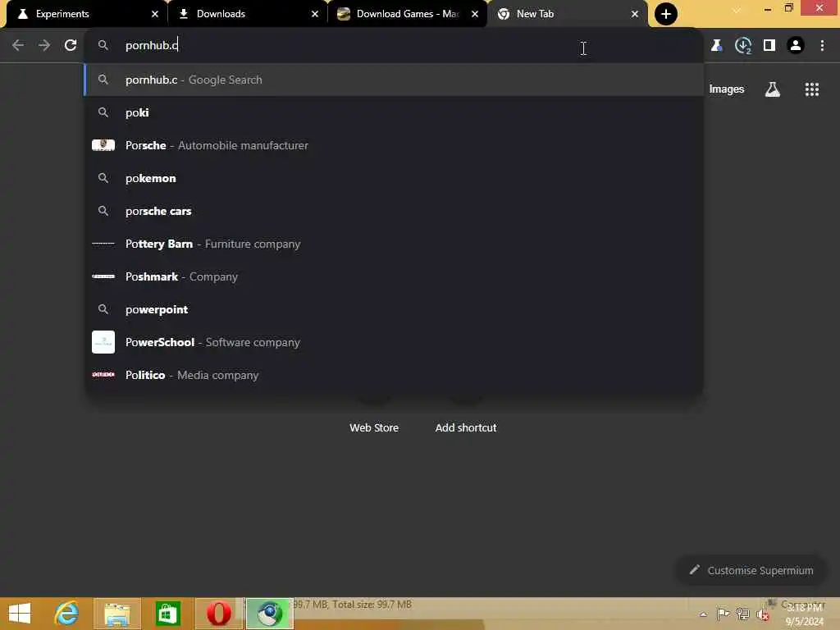Click inside the address bar text
This screenshot has width=840, height=630.
pos(151,46)
